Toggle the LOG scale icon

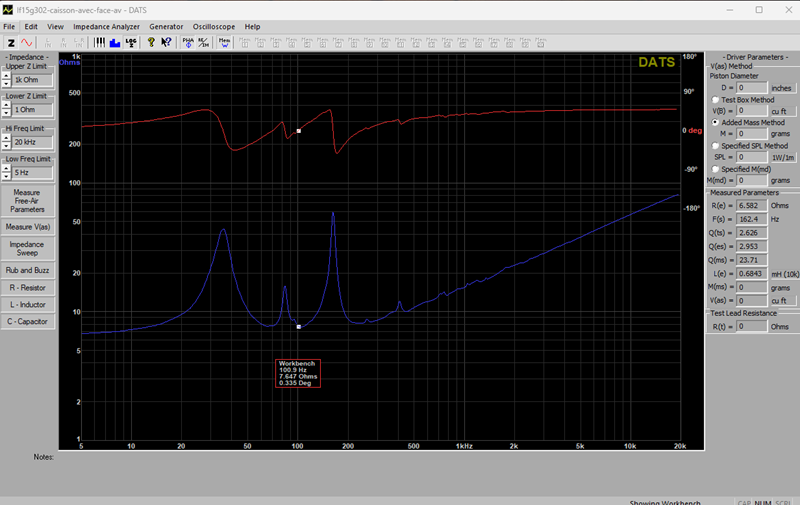[x=131, y=43]
